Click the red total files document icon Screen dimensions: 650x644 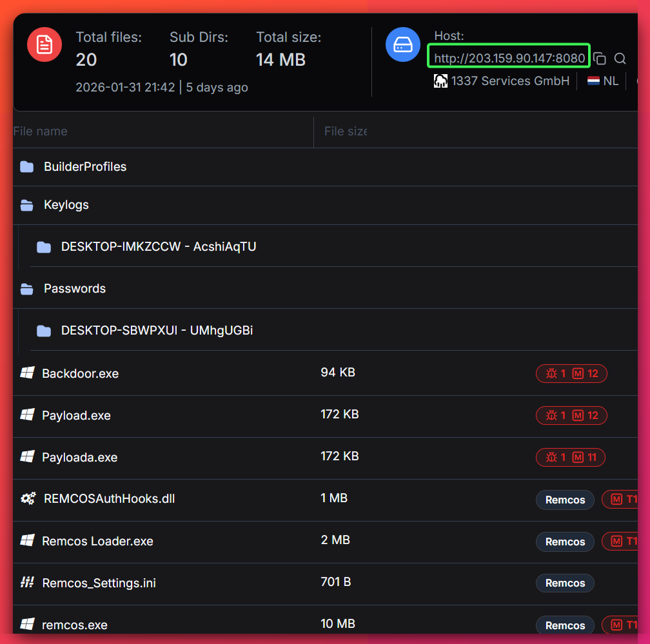point(44,44)
